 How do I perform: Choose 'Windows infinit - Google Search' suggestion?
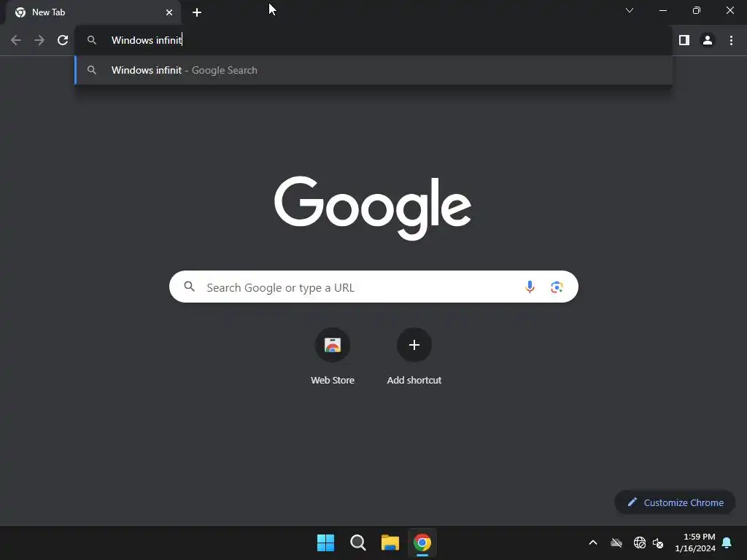(373, 70)
